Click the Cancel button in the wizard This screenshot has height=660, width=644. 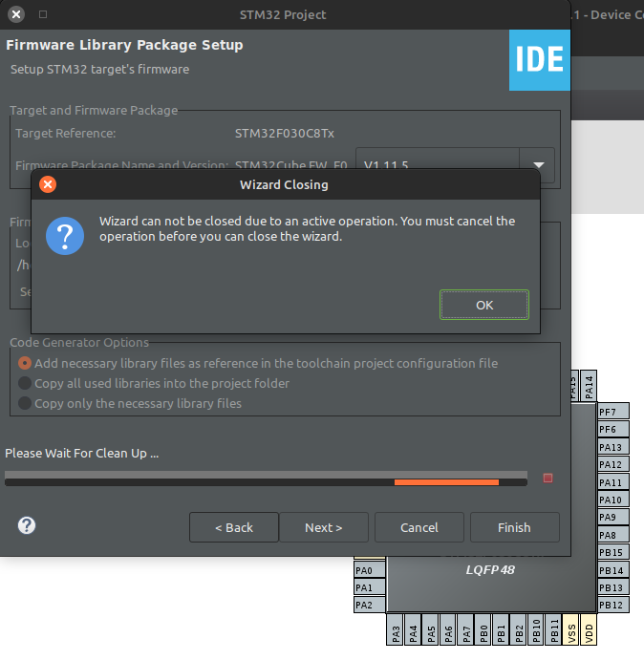pos(419,527)
